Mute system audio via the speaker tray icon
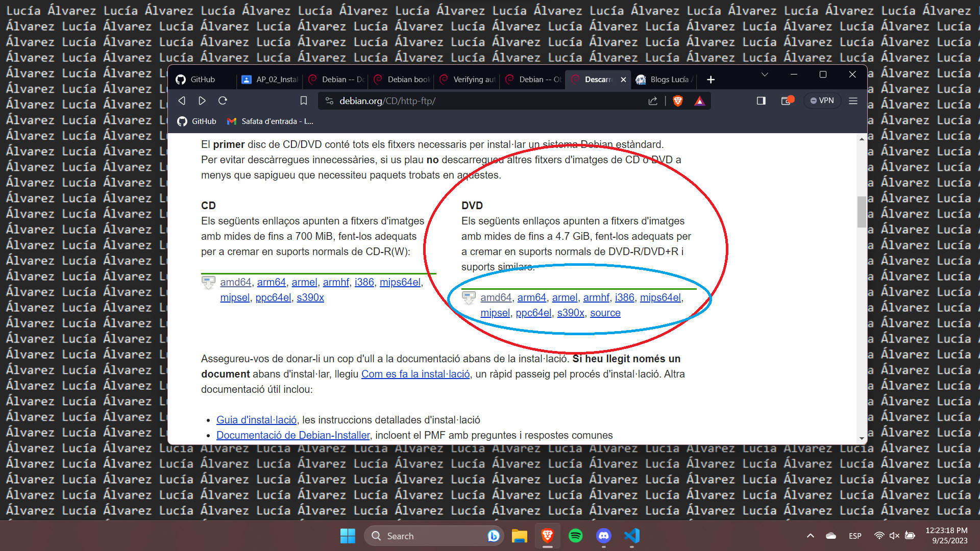 894,536
